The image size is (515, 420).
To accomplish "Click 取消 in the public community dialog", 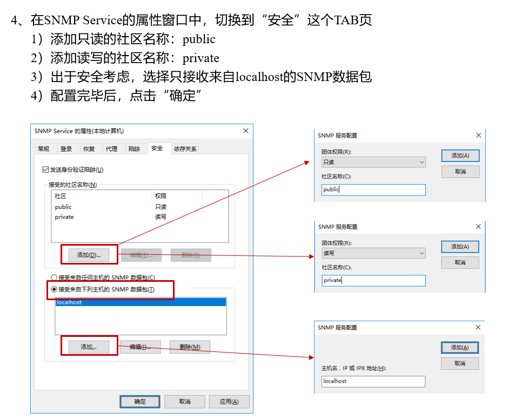I will coord(460,172).
